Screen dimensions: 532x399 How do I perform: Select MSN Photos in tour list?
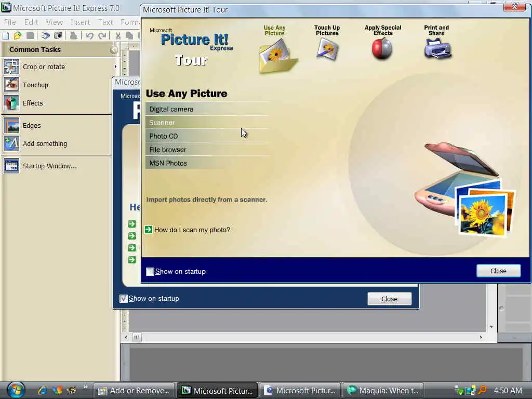point(208,163)
